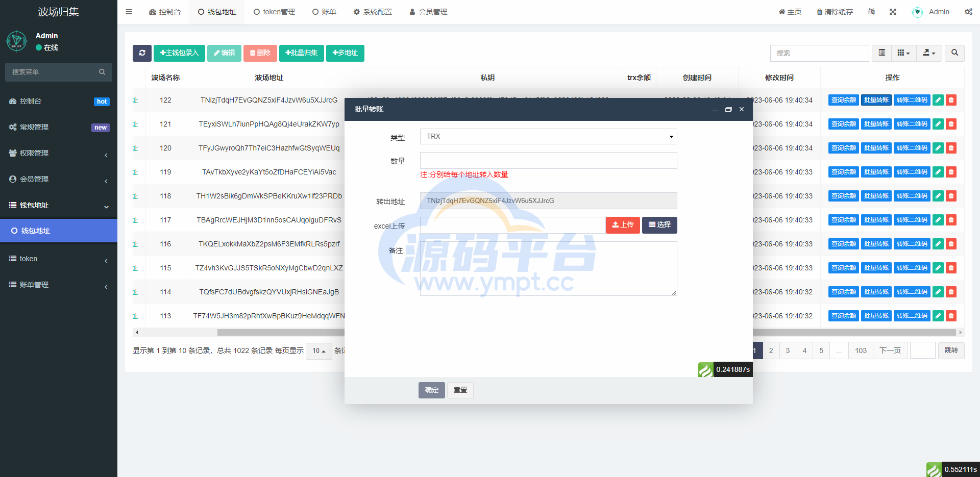Switch to the 会员管理 top tab

pyautogui.click(x=428, y=12)
